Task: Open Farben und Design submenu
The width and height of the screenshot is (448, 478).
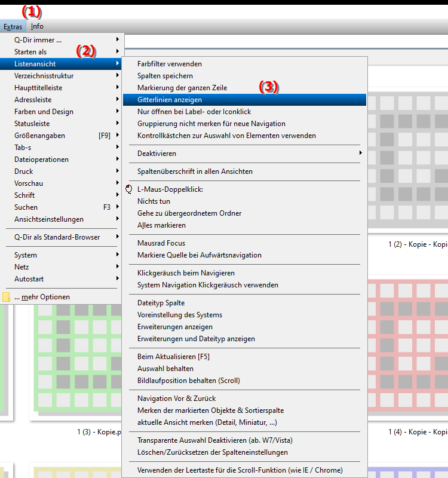Action: (x=61, y=112)
